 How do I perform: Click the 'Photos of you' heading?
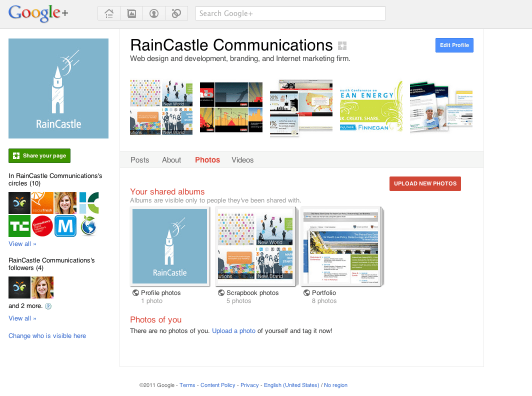155,319
